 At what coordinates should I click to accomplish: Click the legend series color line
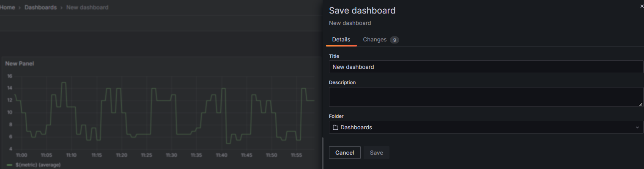[9, 165]
